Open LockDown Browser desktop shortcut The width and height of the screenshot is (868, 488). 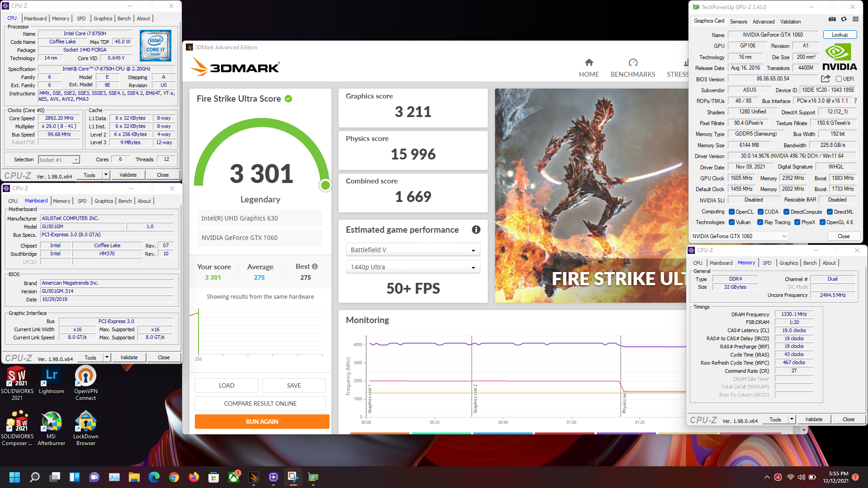click(85, 428)
